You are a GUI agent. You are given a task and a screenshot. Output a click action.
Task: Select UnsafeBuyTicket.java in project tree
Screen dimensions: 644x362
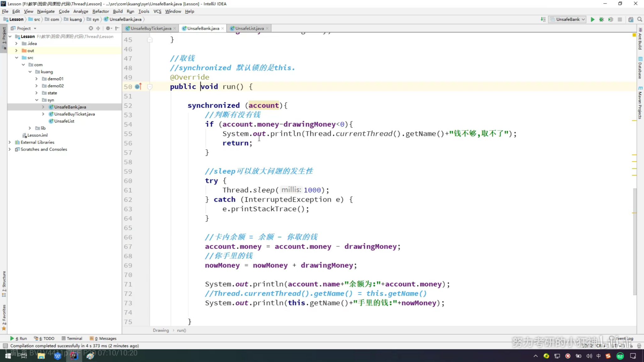point(74,114)
